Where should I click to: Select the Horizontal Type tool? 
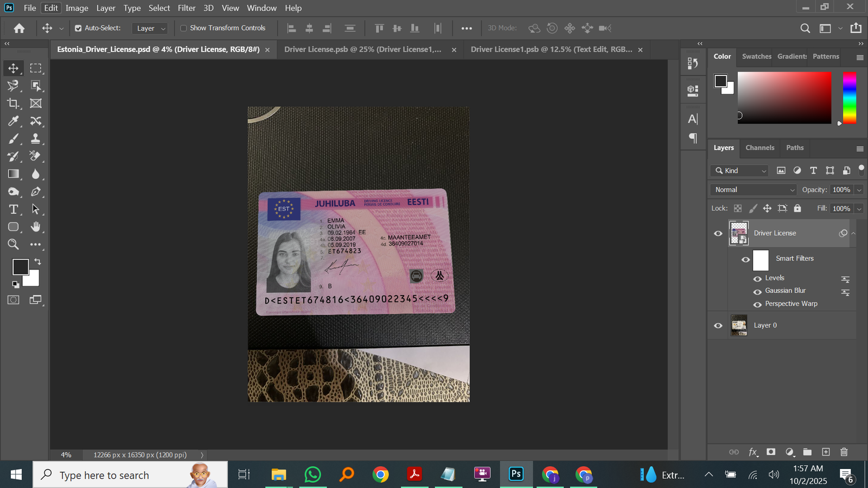click(x=14, y=209)
